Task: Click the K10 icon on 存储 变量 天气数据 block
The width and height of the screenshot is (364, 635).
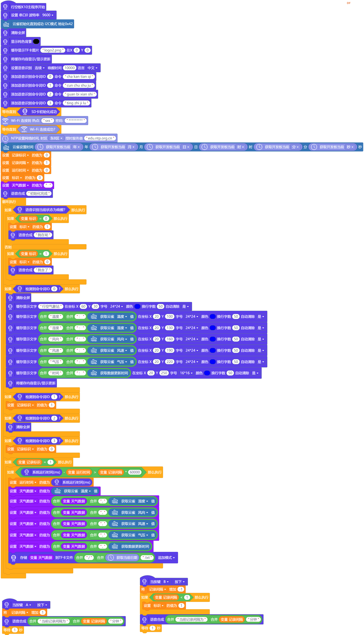Action: point(14,558)
